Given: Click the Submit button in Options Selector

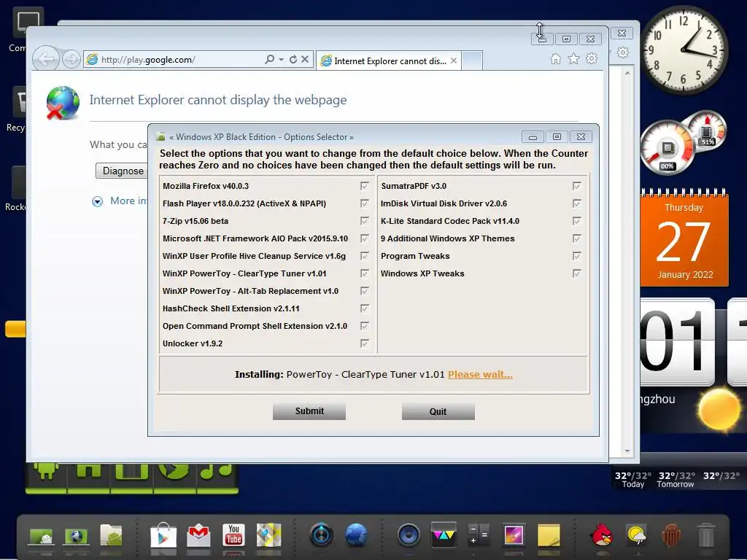Looking at the screenshot, I should point(309,411).
